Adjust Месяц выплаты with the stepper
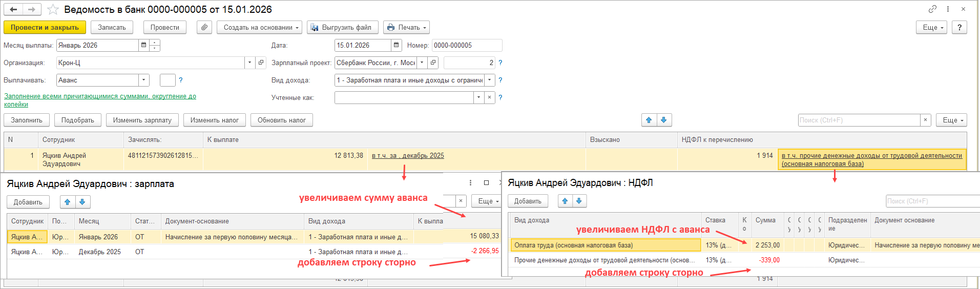The height and width of the screenshot is (289, 980). (x=155, y=45)
